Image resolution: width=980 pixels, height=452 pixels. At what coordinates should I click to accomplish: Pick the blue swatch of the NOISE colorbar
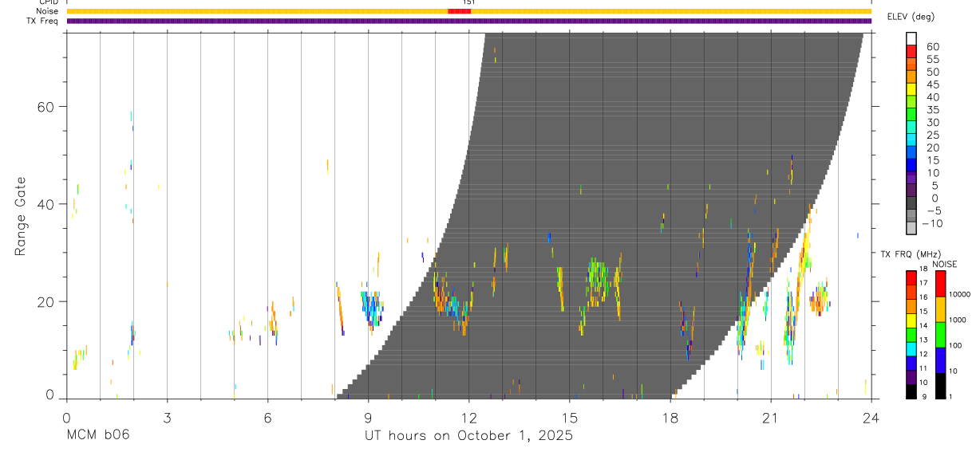[940, 360]
